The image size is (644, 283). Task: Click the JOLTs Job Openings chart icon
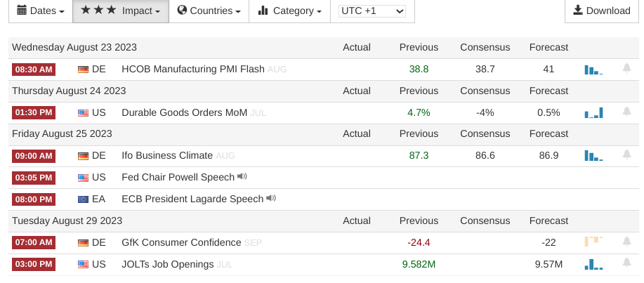(593, 265)
